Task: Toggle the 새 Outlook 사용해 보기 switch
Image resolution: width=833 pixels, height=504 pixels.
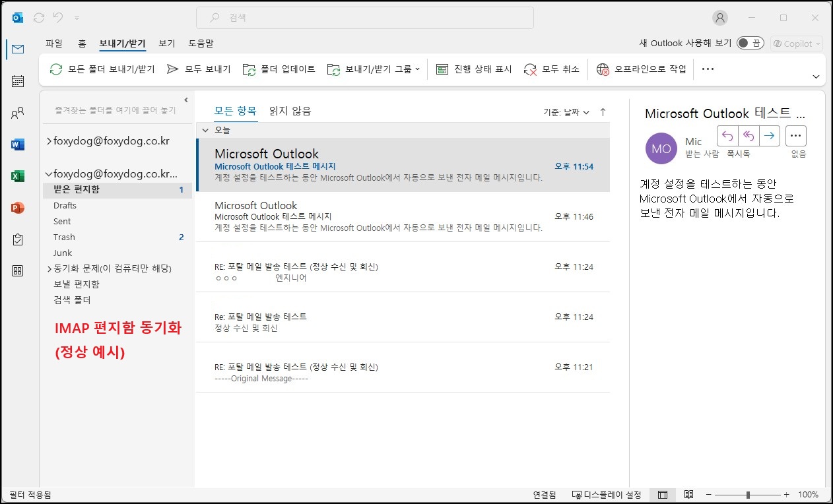Action: click(750, 43)
